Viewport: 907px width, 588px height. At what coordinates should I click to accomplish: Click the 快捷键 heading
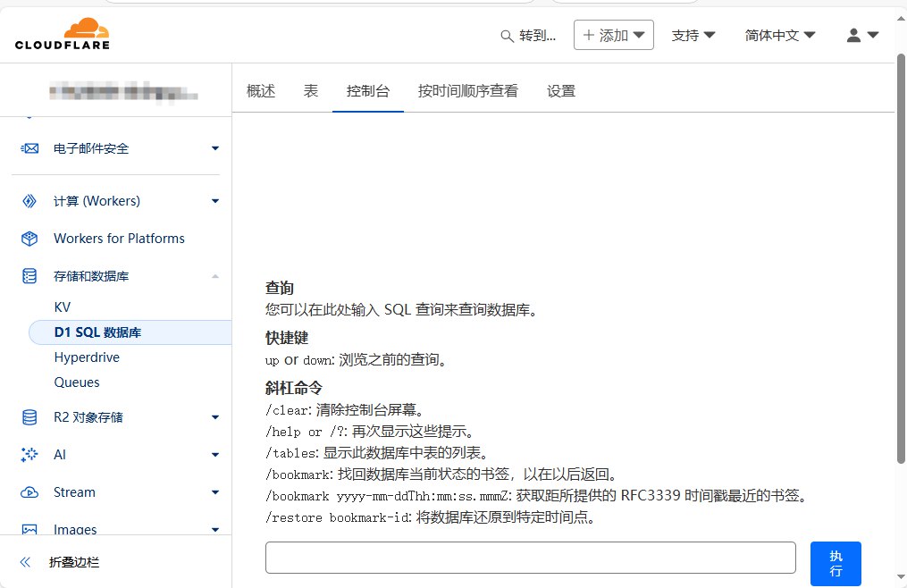coord(287,338)
